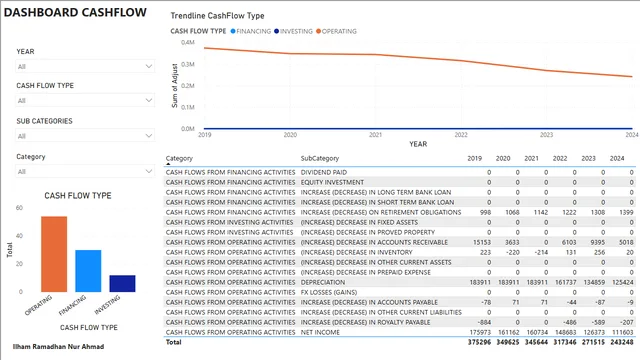The height and width of the screenshot is (360, 640).
Task: Select INCREASE (DECREASE) IN OTHER CURRENT LIABILITIES
Action: coord(400,312)
